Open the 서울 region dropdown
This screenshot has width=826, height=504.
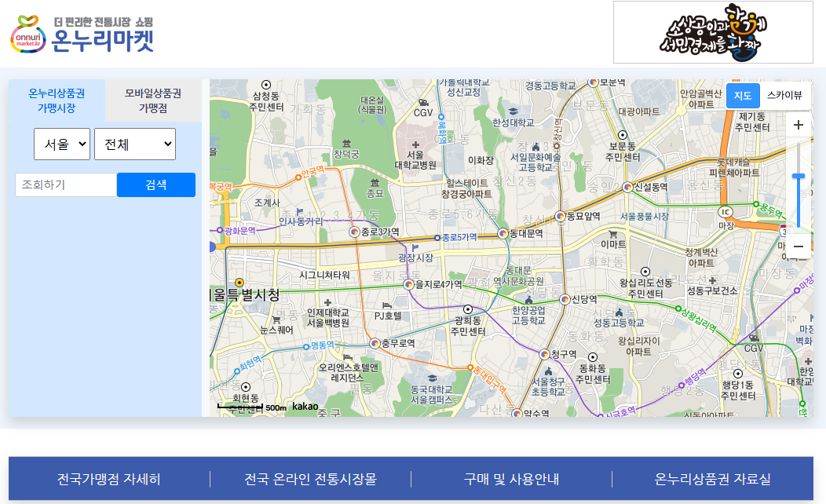pos(62,144)
